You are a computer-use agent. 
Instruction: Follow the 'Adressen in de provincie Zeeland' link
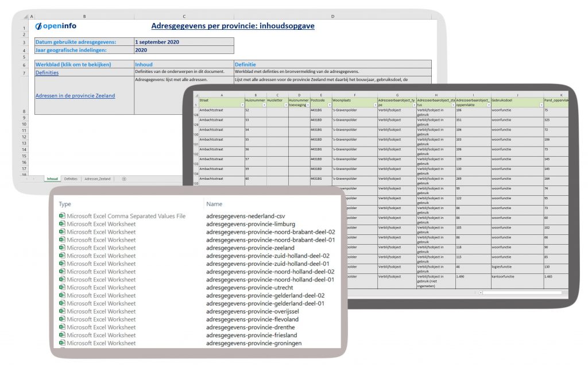75,95
